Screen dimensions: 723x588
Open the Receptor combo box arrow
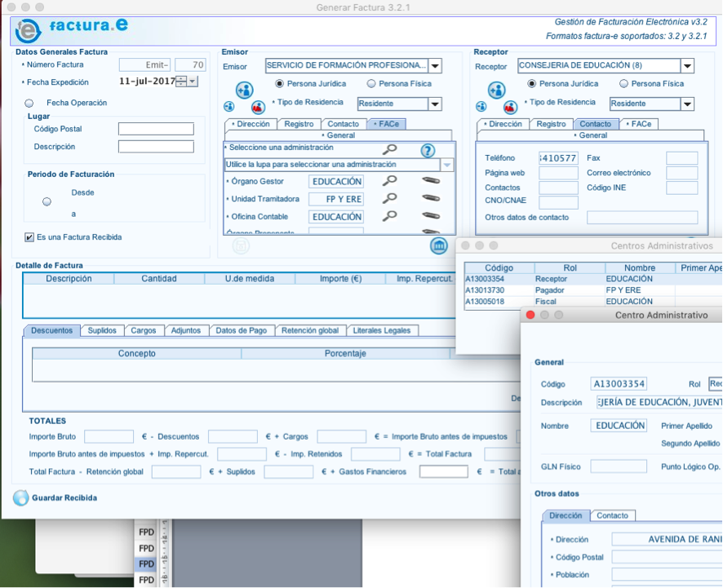(x=687, y=66)
